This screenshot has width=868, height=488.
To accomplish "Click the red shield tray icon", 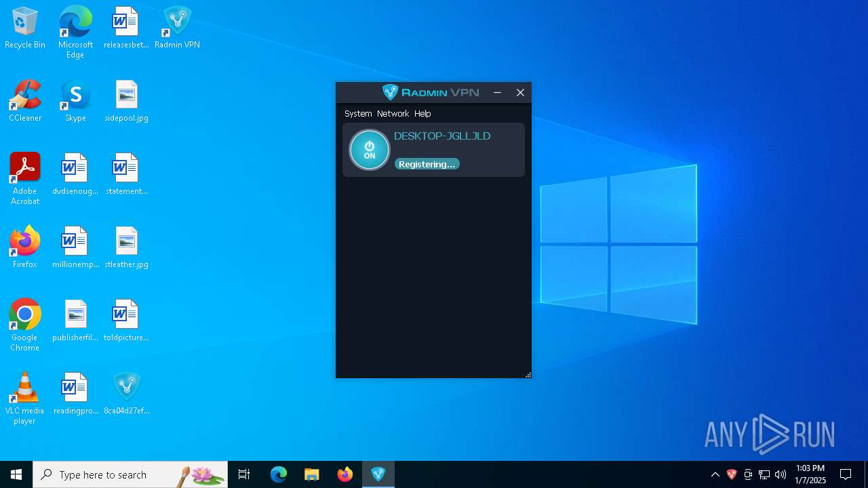I will click(x=732, y=474).
